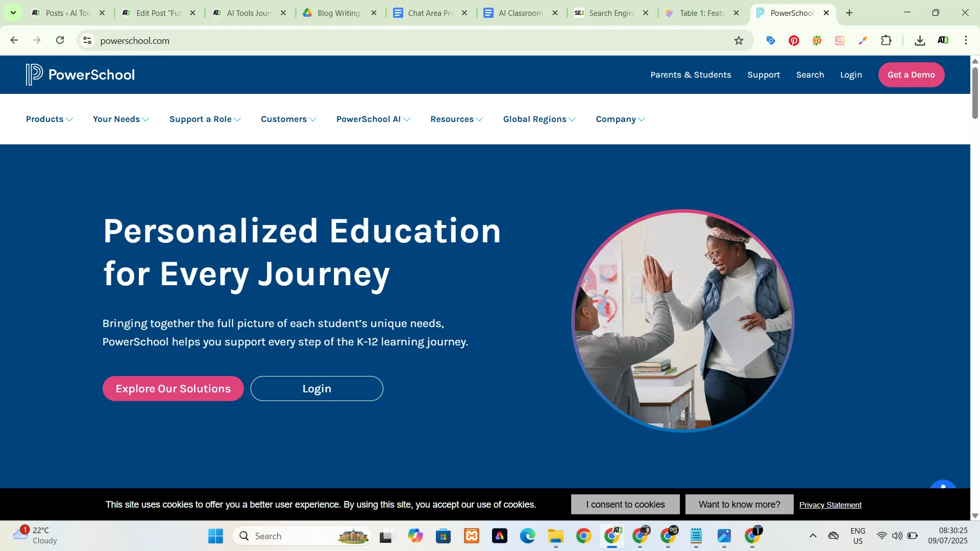
Task: Open a new browser tab
Action: 849,13
